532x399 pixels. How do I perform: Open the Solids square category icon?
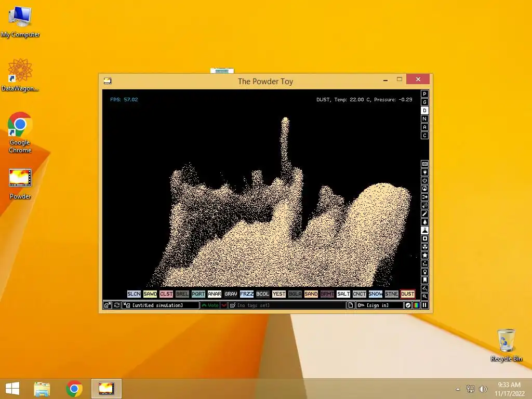(x=424, y=238)
